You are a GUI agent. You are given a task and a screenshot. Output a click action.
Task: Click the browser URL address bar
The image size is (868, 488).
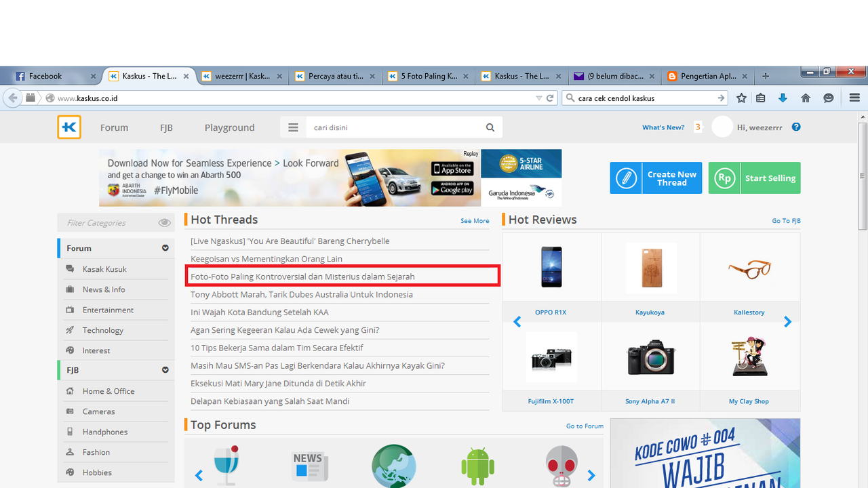(x=292, y=98)
